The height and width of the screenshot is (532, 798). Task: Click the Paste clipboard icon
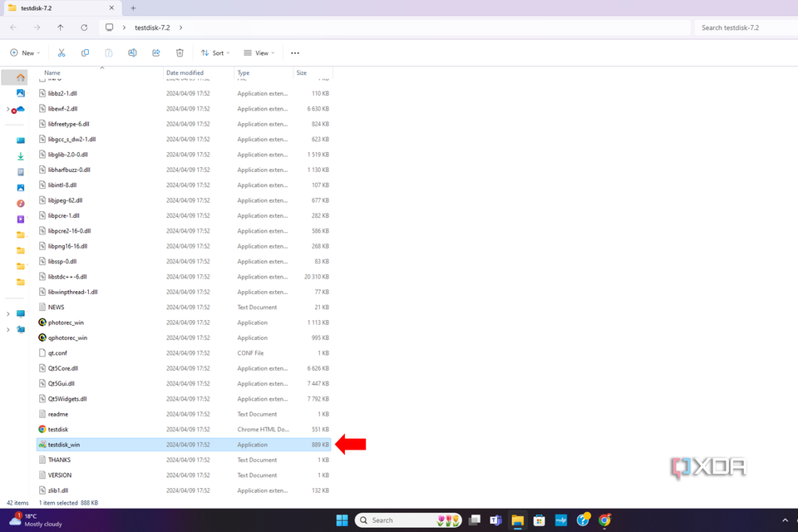coord(108,53)
